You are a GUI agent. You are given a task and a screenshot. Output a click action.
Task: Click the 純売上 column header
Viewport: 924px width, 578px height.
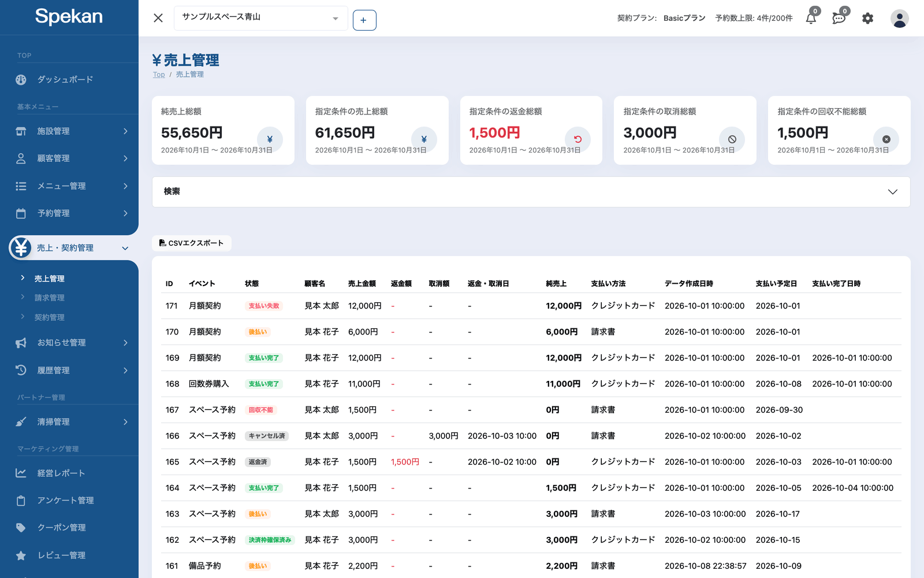pos(556,284)
